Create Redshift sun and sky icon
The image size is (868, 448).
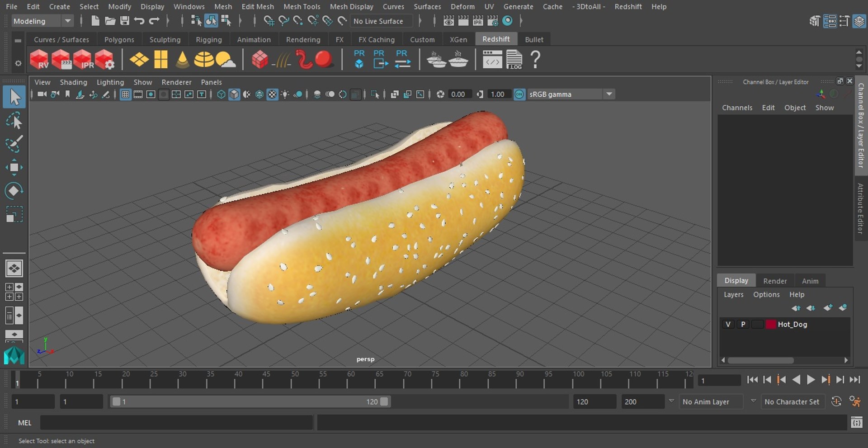226,60
